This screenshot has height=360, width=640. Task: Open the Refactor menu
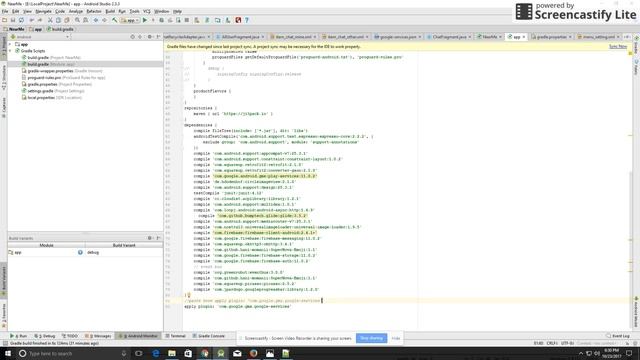(93, 11)
